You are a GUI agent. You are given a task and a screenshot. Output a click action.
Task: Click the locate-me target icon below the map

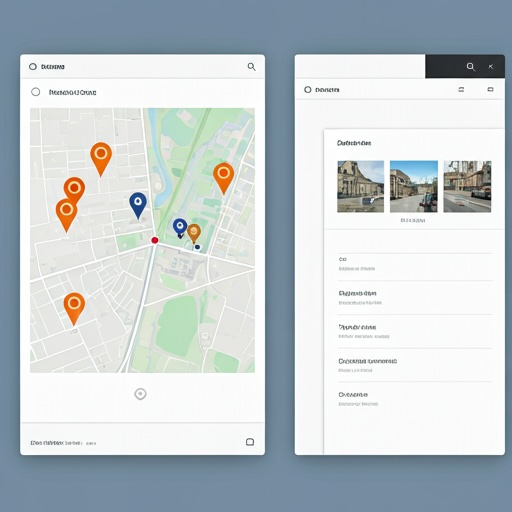[x=140, y=394]
